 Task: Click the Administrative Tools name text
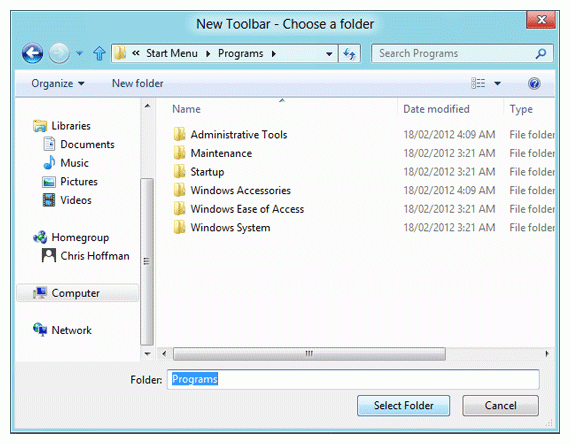click(239, 135)
